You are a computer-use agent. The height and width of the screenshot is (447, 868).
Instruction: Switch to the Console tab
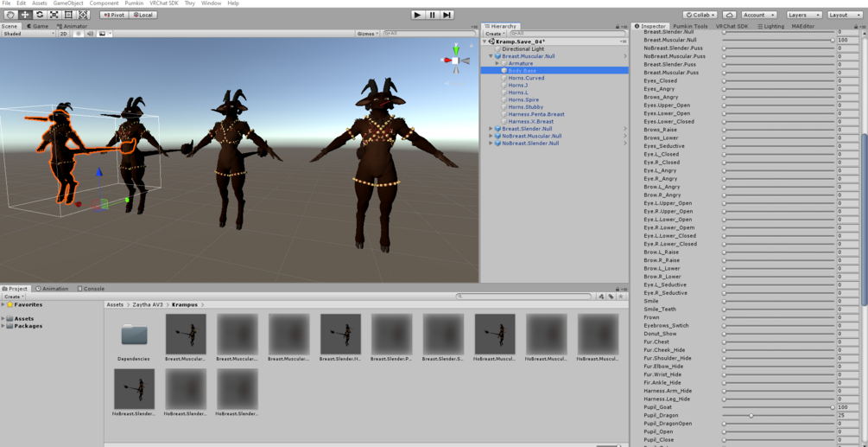[91, 289]
